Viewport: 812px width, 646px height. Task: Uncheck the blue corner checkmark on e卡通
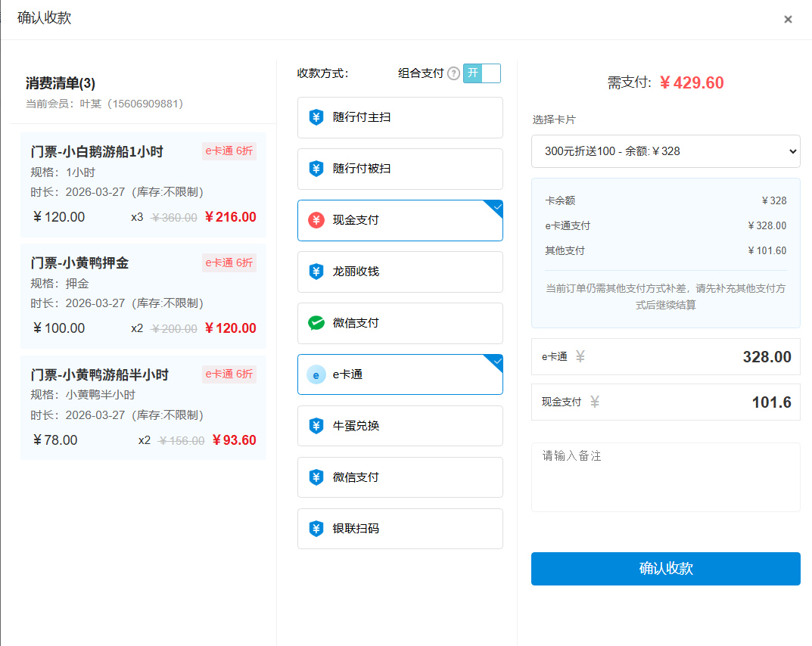tap(496, 361)
